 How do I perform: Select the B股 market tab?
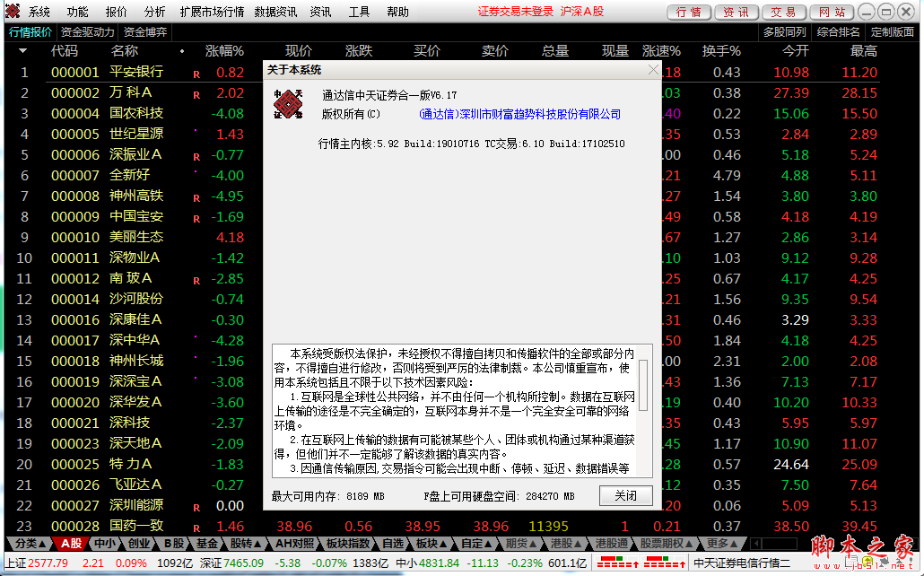(x=173, y=543)
